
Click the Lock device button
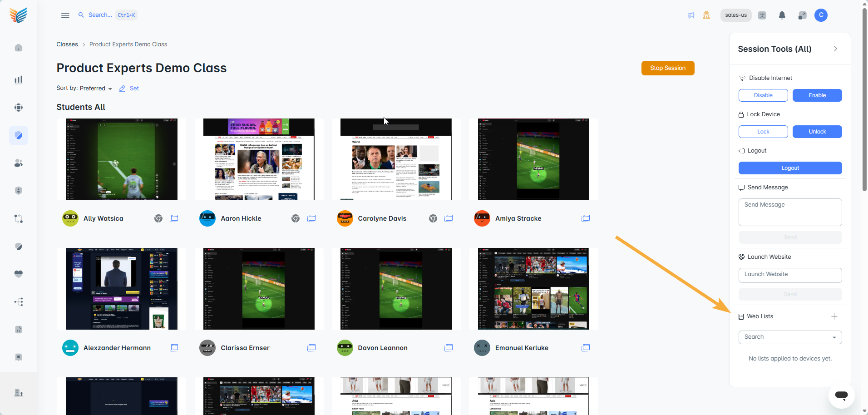coord(763,132)
